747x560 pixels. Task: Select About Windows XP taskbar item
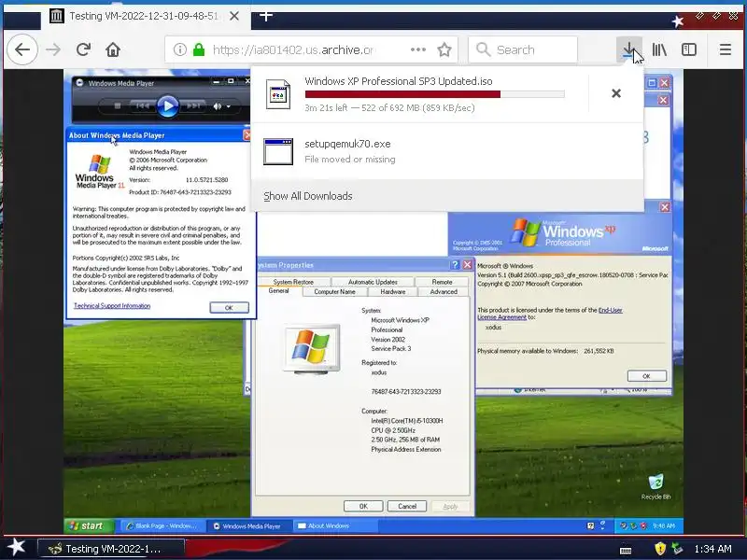click(335, 525)
